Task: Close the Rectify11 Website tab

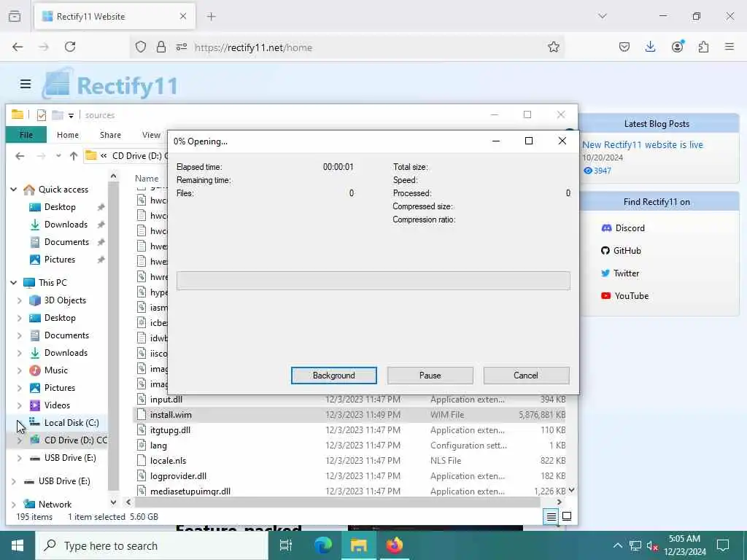Action: pos(183,16)
